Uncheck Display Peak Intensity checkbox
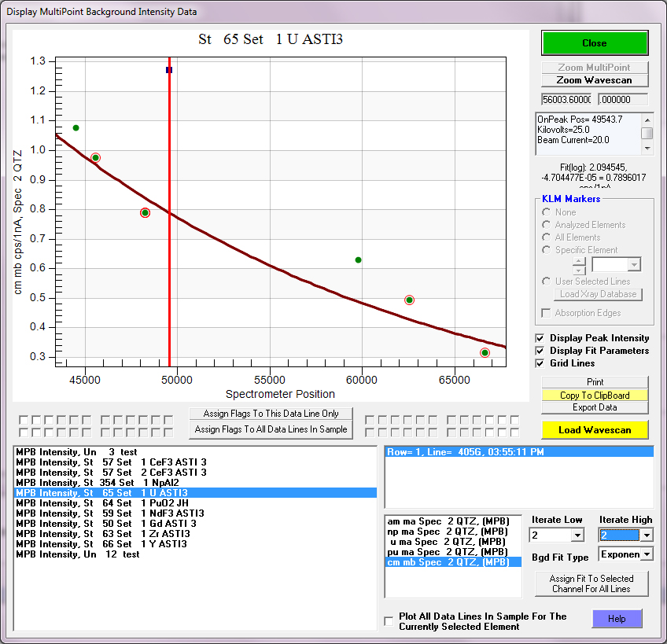This screenshot has height=644, width=667. click(540, 338)
